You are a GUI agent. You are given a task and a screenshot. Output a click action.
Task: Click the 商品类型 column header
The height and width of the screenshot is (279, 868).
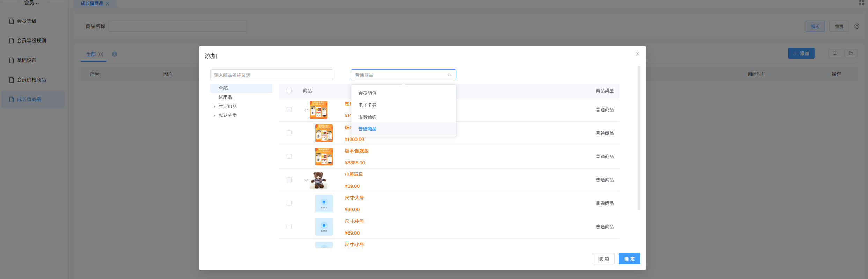[605, 91]
